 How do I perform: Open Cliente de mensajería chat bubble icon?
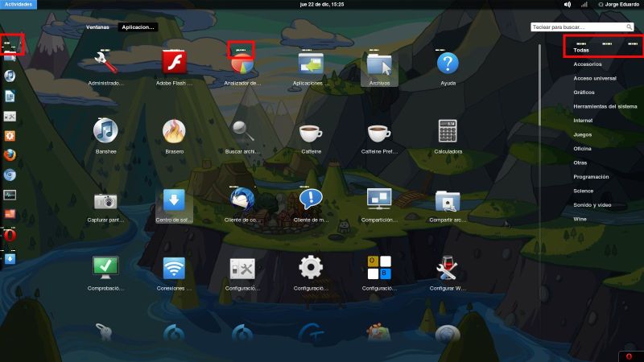pos(311,200)
